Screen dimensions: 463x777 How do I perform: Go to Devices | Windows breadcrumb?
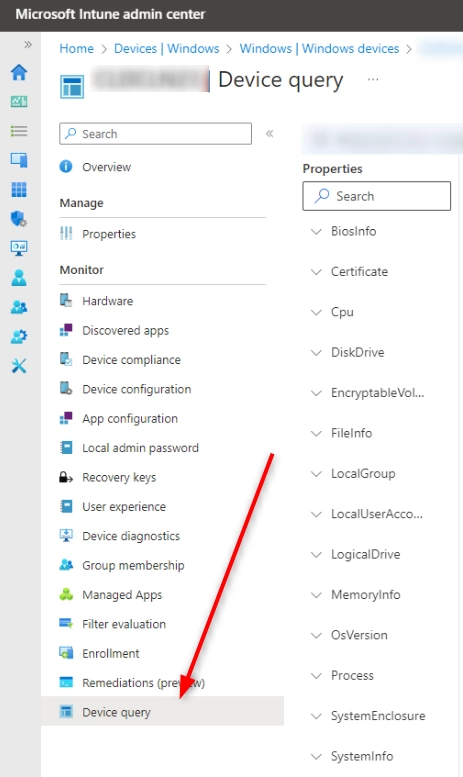tap(167, 49)
